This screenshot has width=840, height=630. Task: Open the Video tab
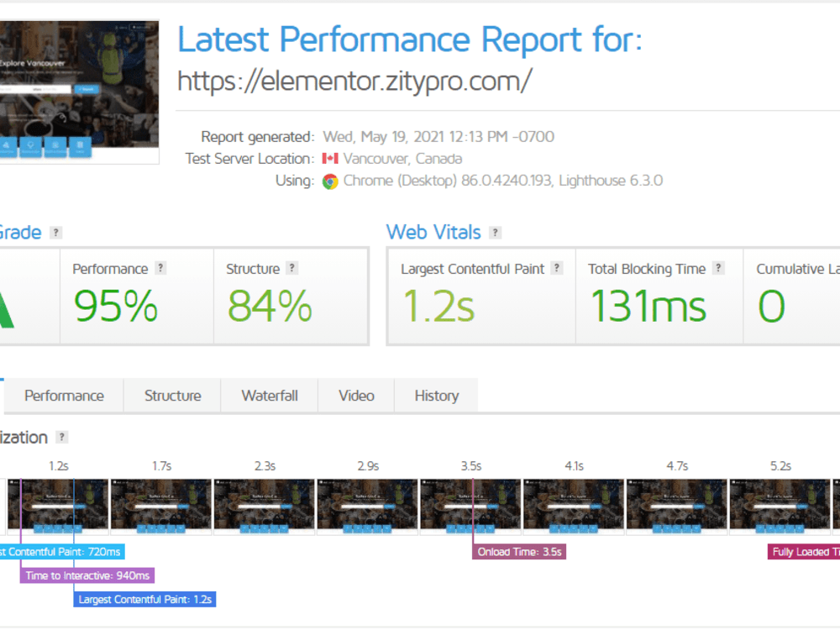356,396
